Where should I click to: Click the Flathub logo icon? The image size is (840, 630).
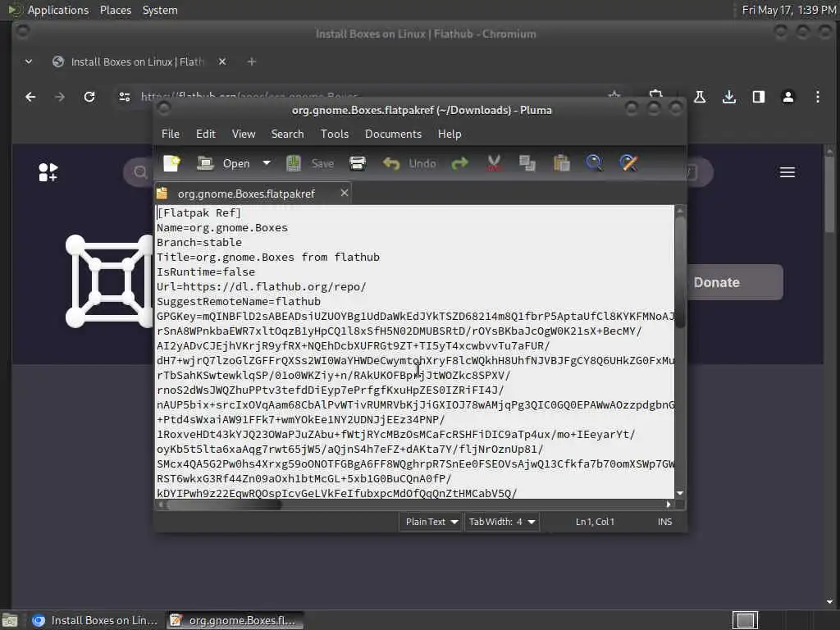(48, 172)
